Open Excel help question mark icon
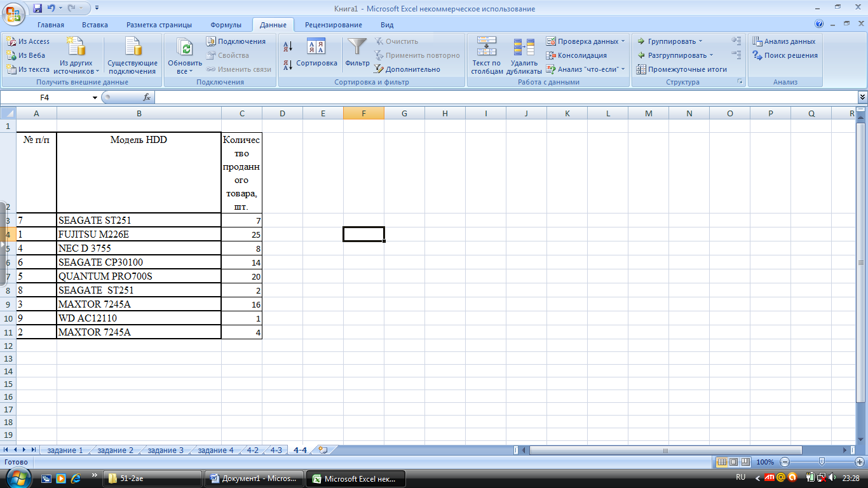Image resolution: width=868 pixels, height=488 pixels. click(x=820, y=24)
